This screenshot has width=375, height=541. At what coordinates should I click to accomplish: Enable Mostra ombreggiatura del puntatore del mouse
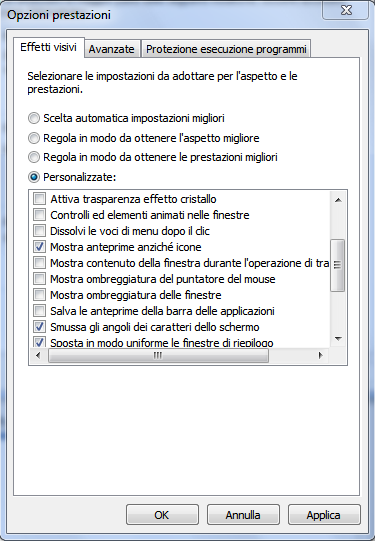(39, 278)
